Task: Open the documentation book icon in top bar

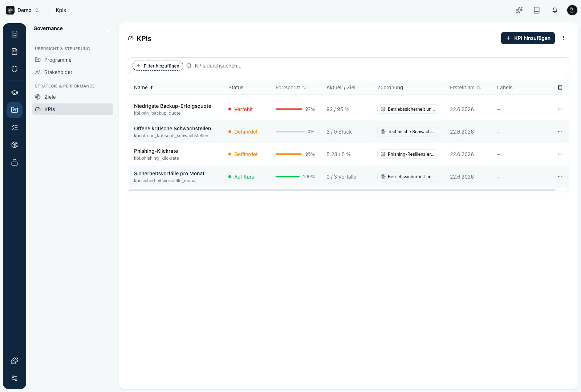Action: [537, 10]
